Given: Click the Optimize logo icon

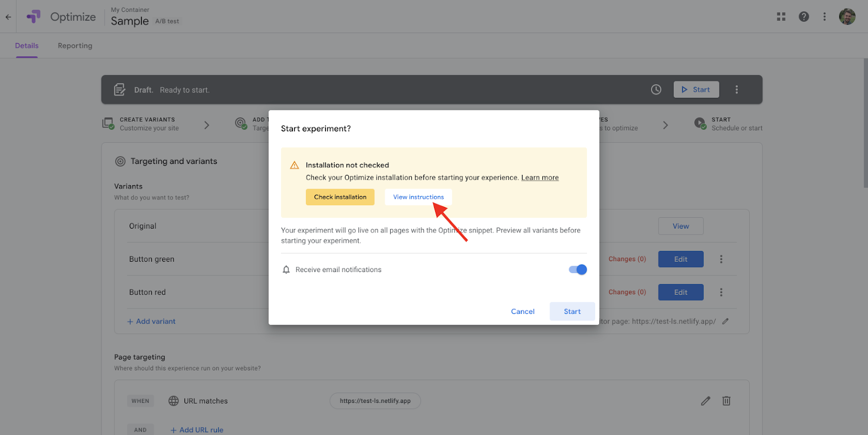Looking at the screenshot, I should pos(34,17).
